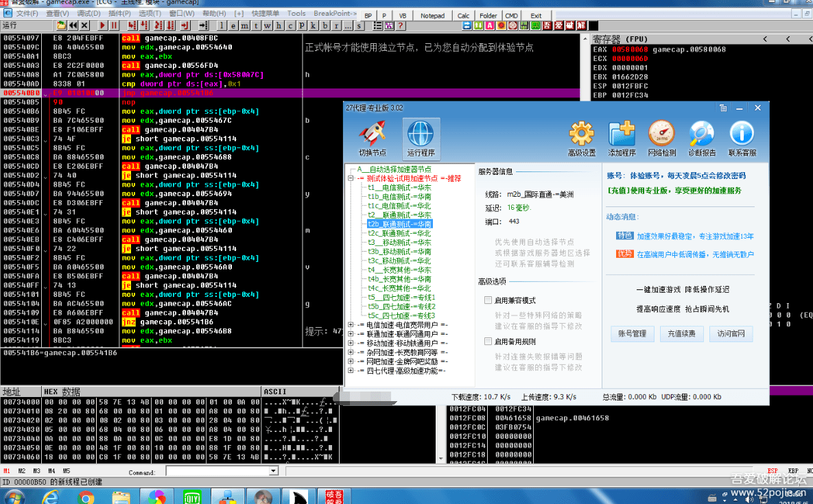The height and width of the screenshot is (504, 813).
Task: Open the log window with the 'l' button
Action: pos(222,25)
